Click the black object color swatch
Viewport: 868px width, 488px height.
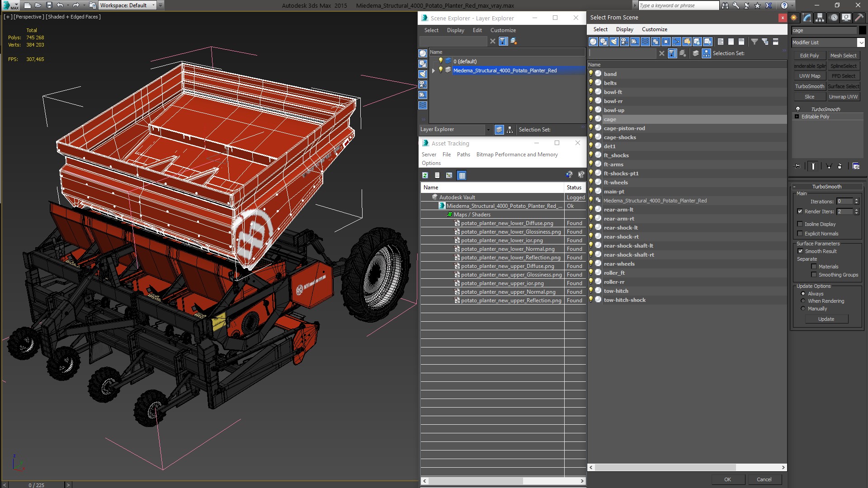(863, 30)
